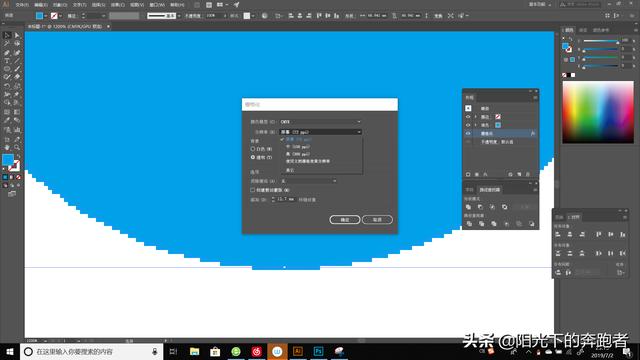The height and width of the screenshot is (360, 640).
Task: Click Delete Selected Item trash icon in Appearance panel
Action: 528,174
